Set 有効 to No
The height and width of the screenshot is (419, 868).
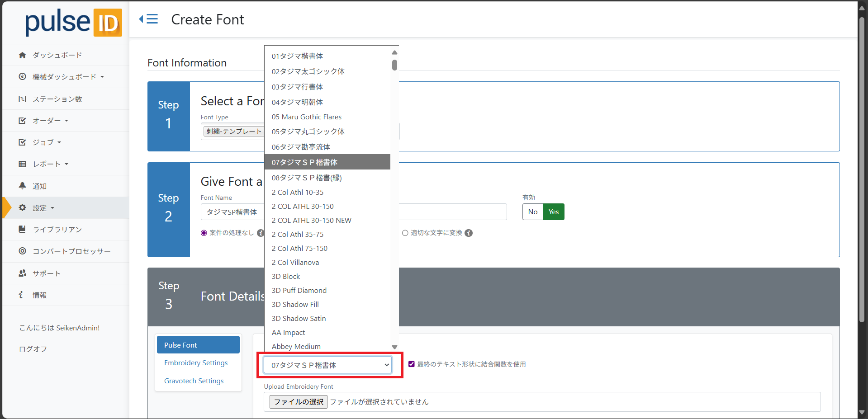coord(533,212)
